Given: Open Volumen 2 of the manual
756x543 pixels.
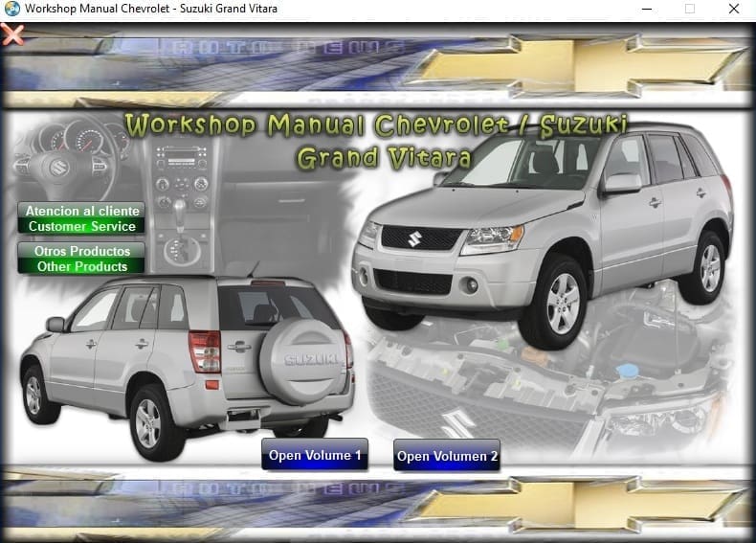Looking at the screenshot, I should tap(447, 456).
